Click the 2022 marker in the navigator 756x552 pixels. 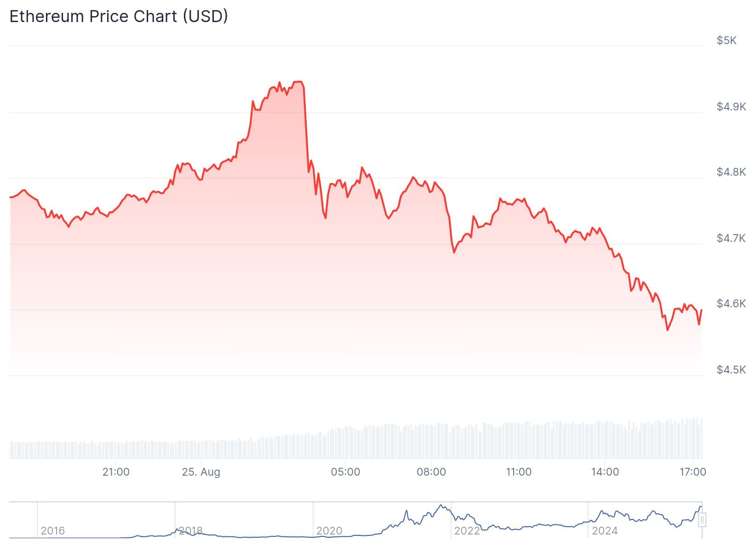[467, 531]
